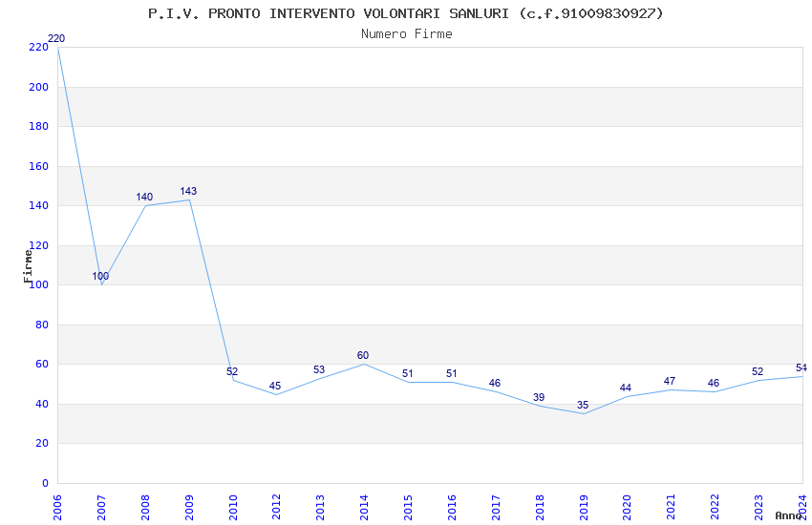Click the Firme y-axis title
812x525 pixels.
coord(28,266)
